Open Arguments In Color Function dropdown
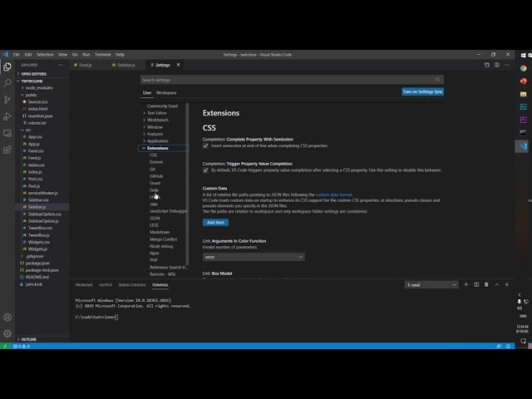Image resolution: width=532 pixels, height=399 pixels. [254, 257]
